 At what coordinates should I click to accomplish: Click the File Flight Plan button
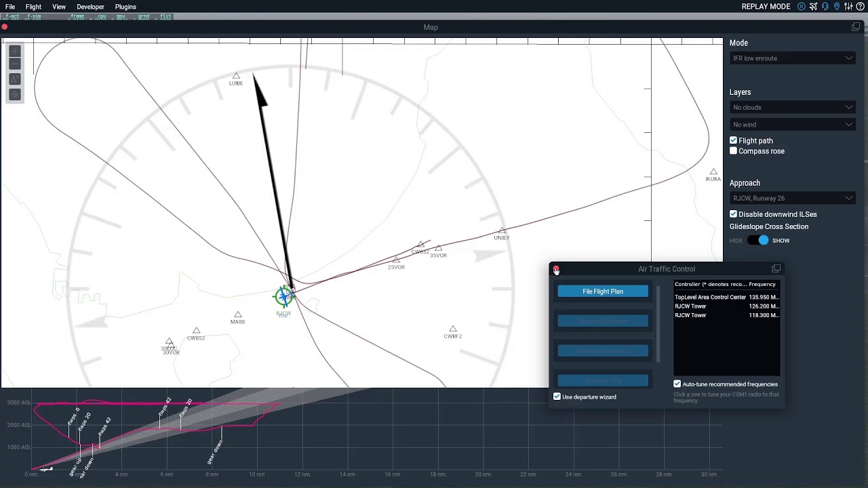[x=603, y=291]
